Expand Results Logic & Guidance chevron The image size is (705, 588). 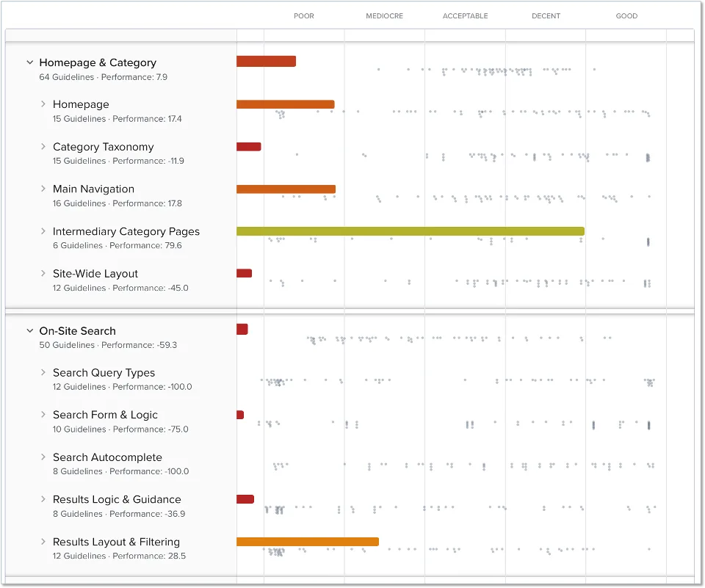coord(43,499)
